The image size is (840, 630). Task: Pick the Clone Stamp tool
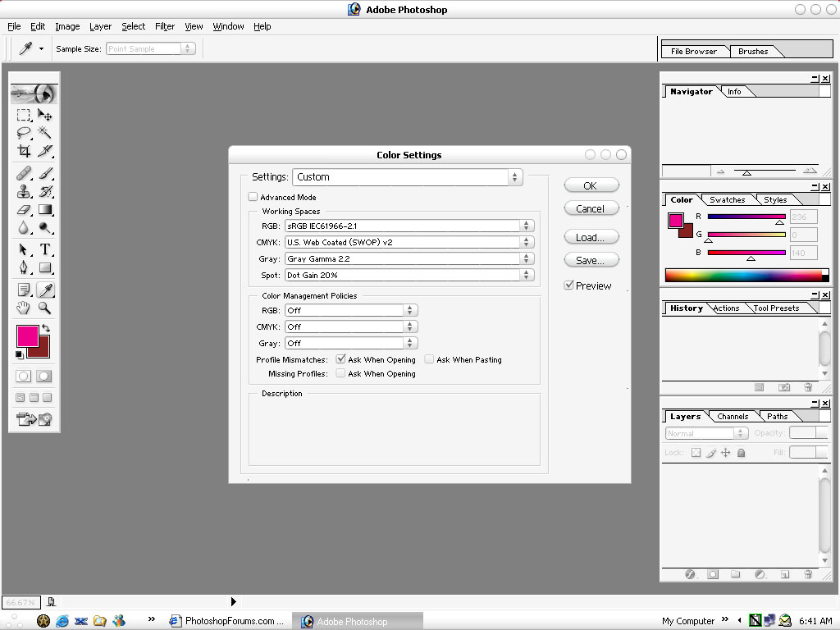(24, 191)
